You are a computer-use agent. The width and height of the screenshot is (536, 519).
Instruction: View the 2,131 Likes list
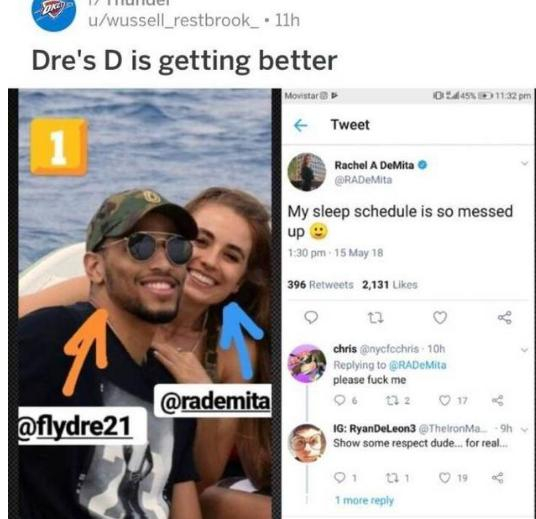coord(390,285)
